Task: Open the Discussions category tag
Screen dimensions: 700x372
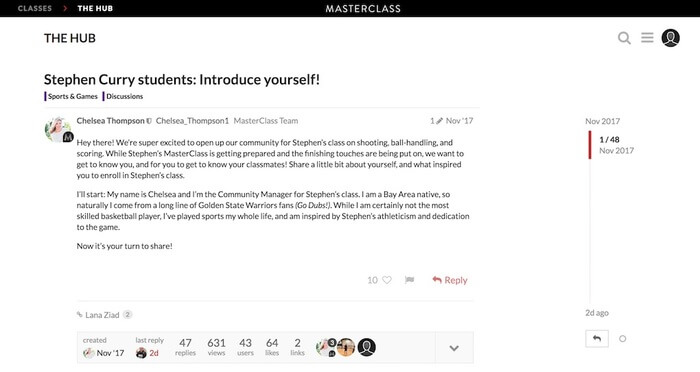Action: (x=125, y=96)
